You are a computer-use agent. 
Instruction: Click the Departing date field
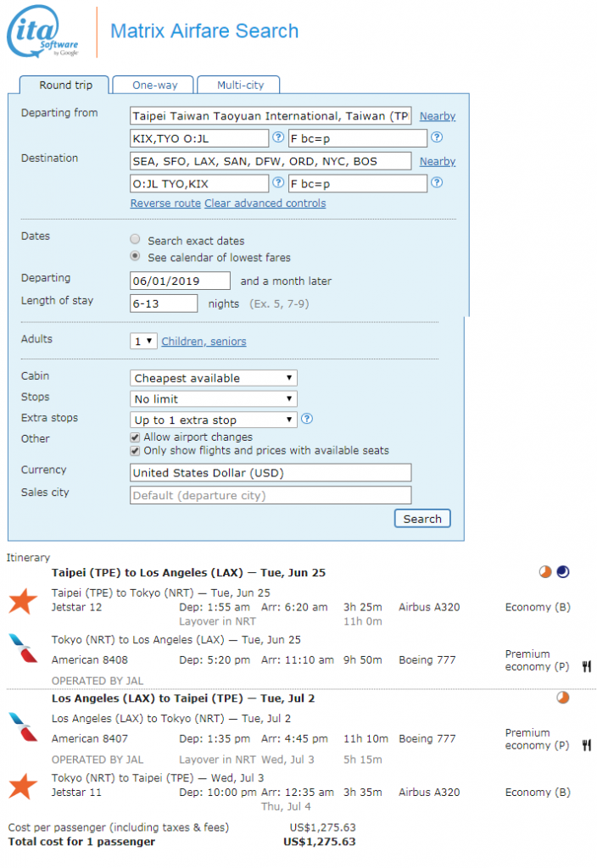(x=180, y=281)
